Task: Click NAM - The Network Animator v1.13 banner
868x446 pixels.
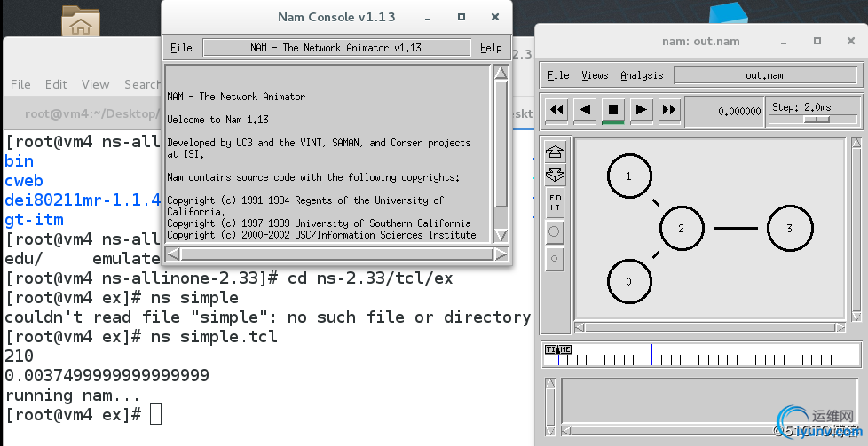Action: (x=336, y=48)
